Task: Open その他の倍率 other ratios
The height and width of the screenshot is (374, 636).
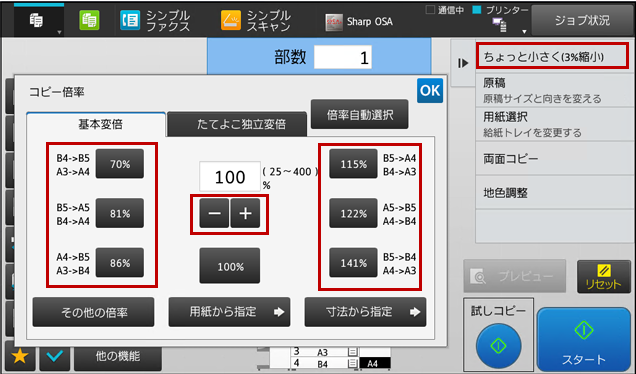Action: (93, 312)
